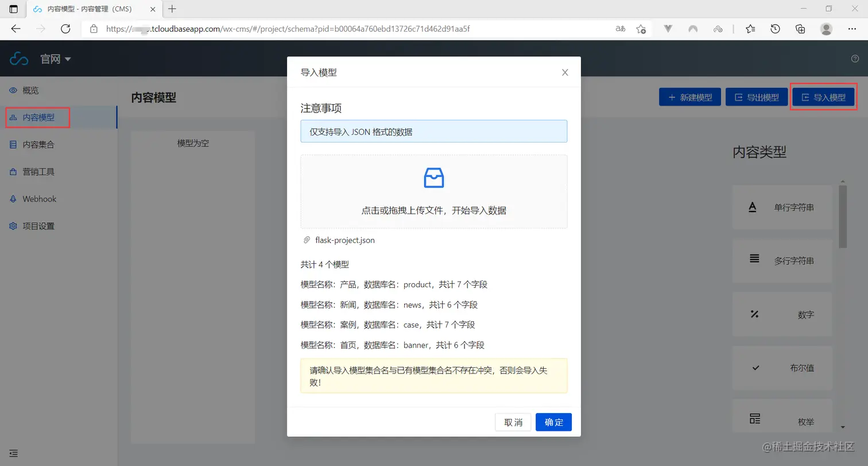
Task: Open the browser history icon
Action: coord(776,29)
